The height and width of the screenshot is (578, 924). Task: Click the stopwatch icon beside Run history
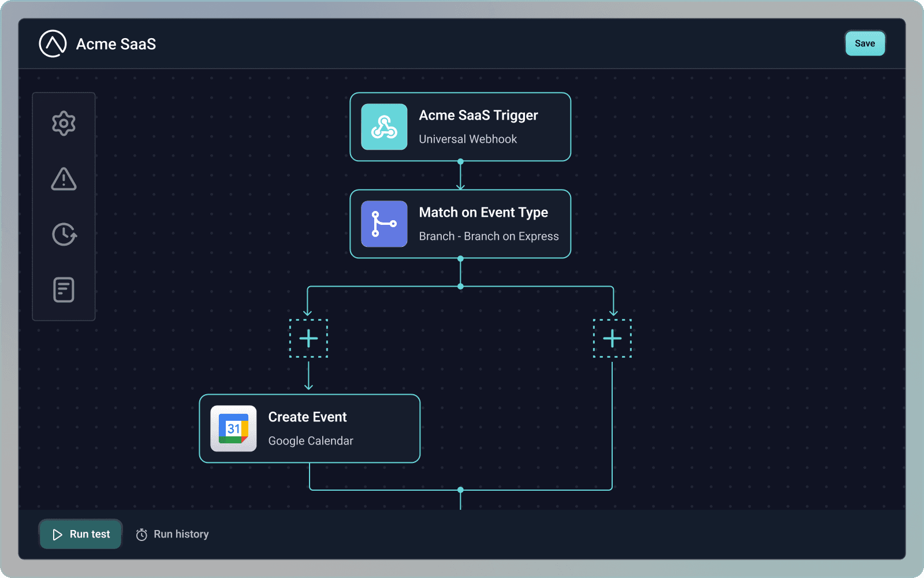(141, 535)
